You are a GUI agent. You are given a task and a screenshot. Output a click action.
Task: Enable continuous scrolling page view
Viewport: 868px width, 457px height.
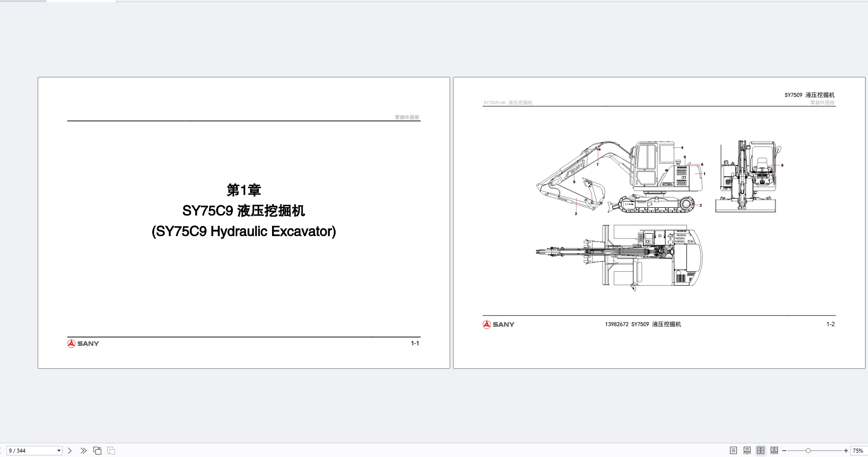click(x=747, y=451)
